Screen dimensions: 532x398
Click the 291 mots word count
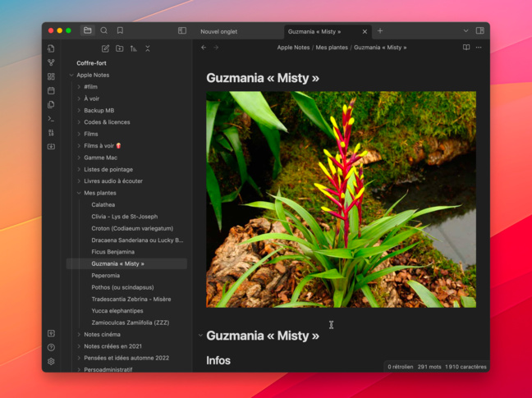[429, 367]
